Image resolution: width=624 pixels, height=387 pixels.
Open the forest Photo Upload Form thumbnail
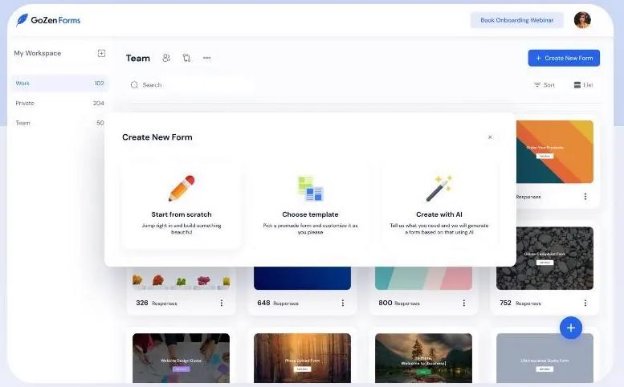pyautogui.click(x=302, y=358)
